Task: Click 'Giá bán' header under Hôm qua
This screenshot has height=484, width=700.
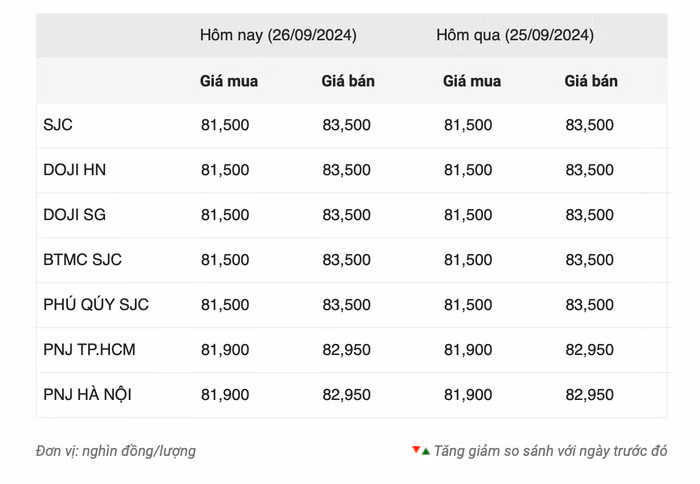Action: tap(591, 81)
